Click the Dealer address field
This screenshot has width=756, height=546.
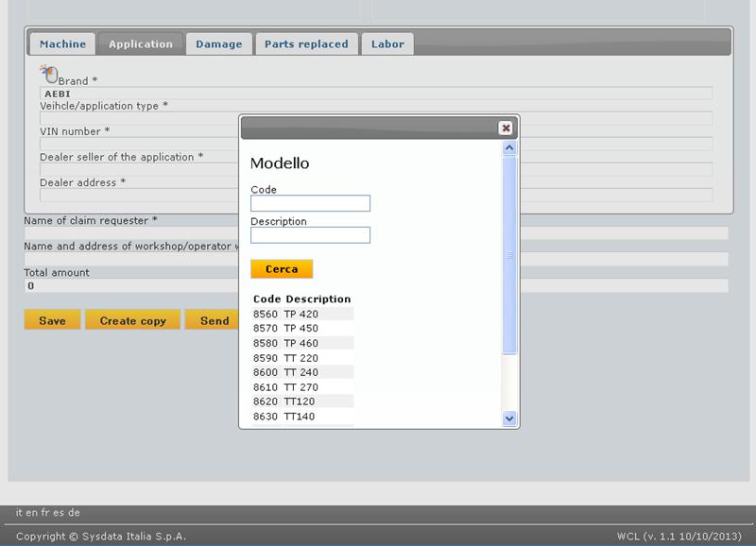[376, 195]
